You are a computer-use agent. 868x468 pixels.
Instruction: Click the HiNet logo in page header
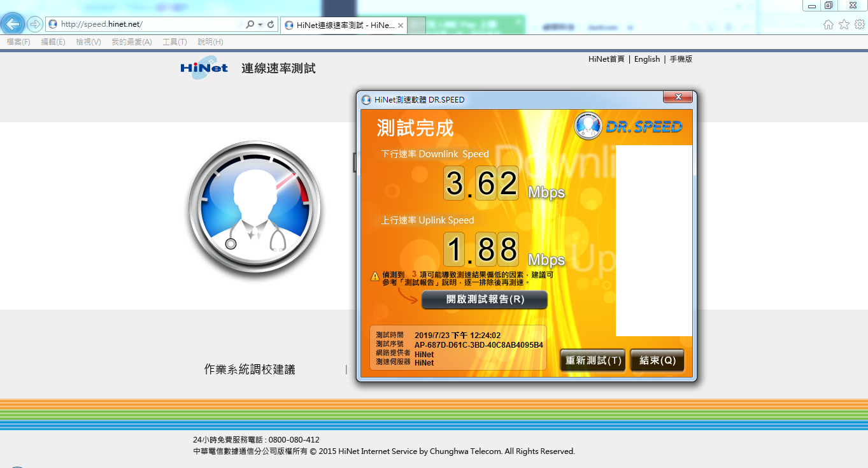pyautogui.click(x=204, y=68)
